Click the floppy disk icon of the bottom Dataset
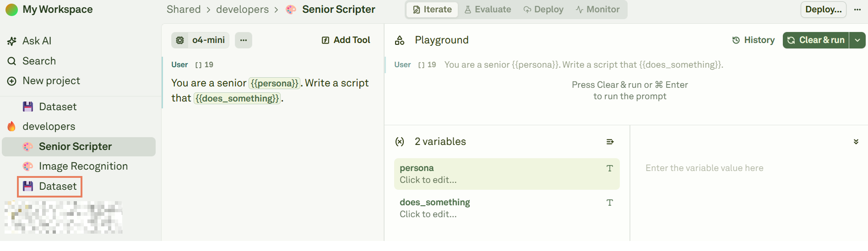The width and height of the screenshot is (868, 251). [x=28, y=186]
